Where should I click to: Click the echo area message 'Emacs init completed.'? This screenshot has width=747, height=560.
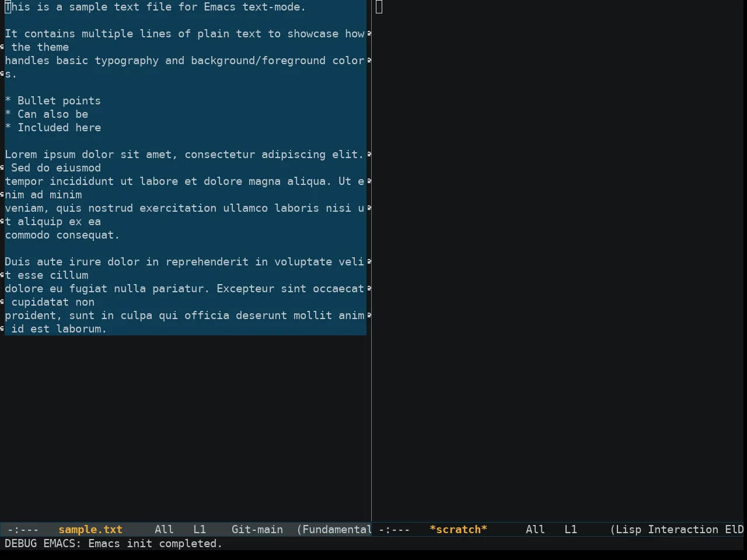[155, 543]
